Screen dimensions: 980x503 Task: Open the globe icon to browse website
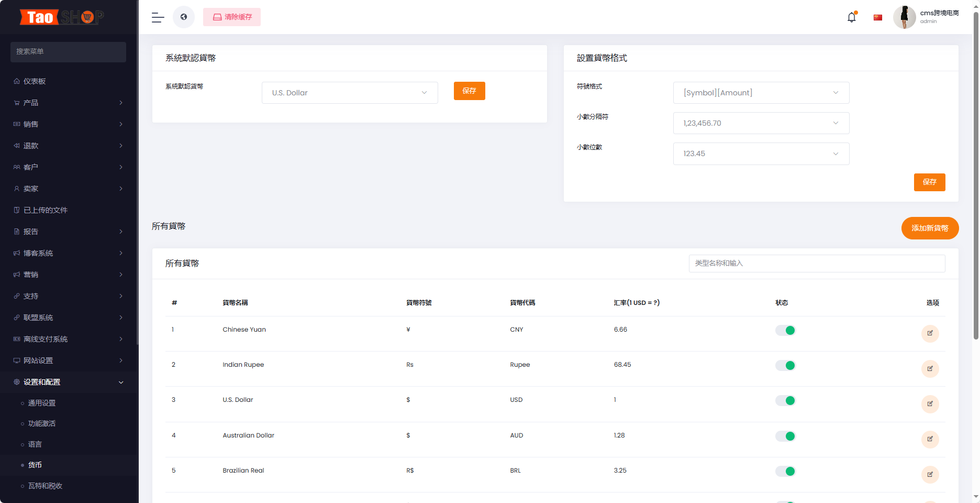(184, 17)
